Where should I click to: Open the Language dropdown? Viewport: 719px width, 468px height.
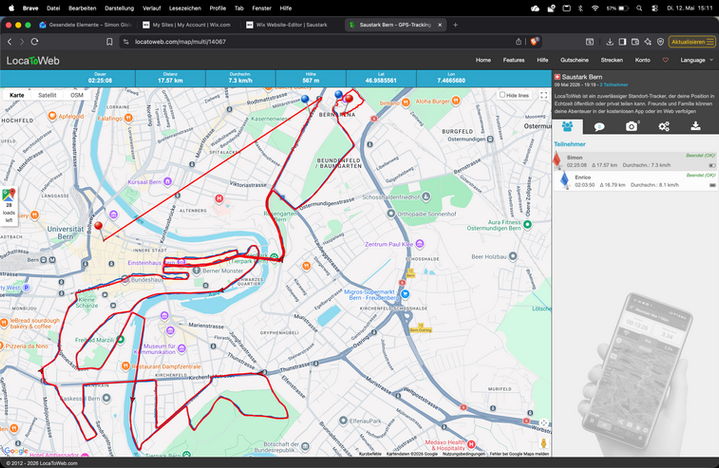[x=697, y=60]
